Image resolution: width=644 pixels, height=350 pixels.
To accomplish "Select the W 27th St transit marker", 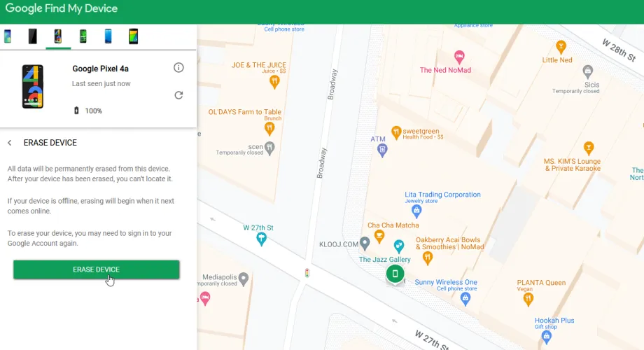I will click(x=262, y=239).
